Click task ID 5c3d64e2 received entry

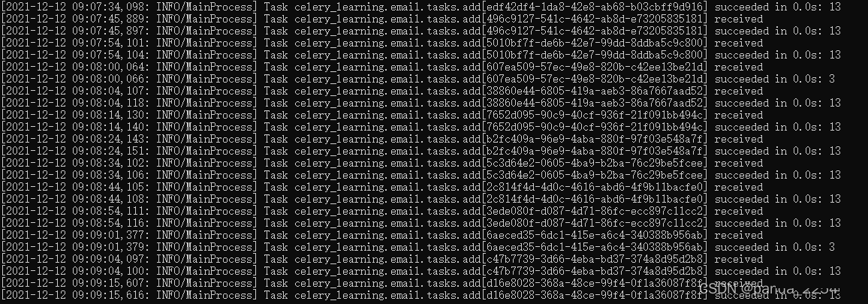coord(382,164)
